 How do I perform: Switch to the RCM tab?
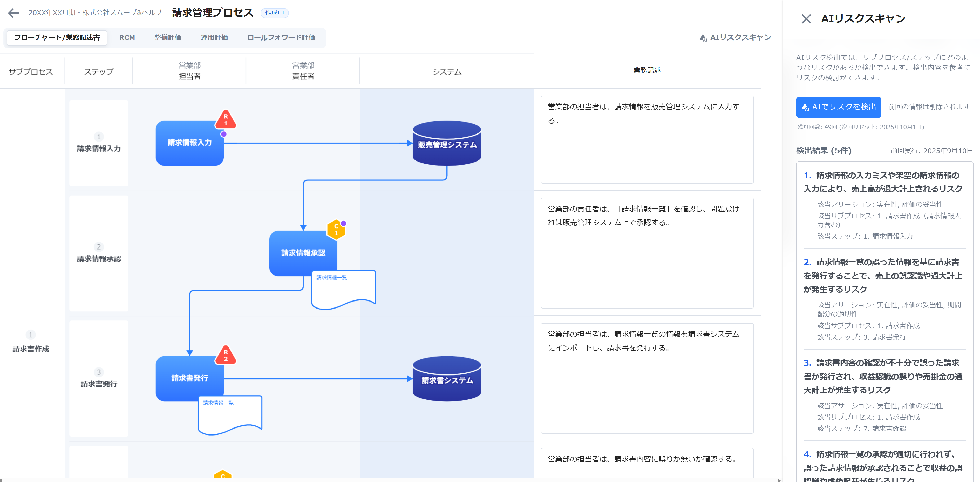point(127,37)
